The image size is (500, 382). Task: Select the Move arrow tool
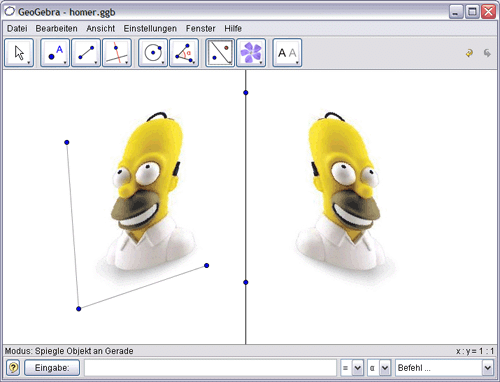click(19, 52)
